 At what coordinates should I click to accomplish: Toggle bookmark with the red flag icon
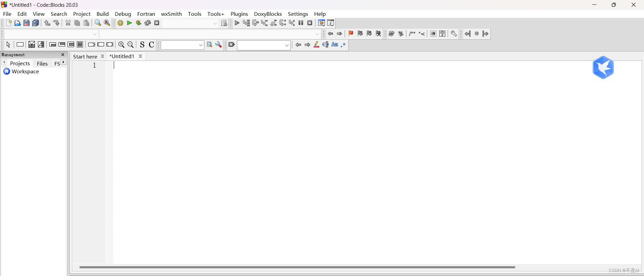[x=351, y=34]
